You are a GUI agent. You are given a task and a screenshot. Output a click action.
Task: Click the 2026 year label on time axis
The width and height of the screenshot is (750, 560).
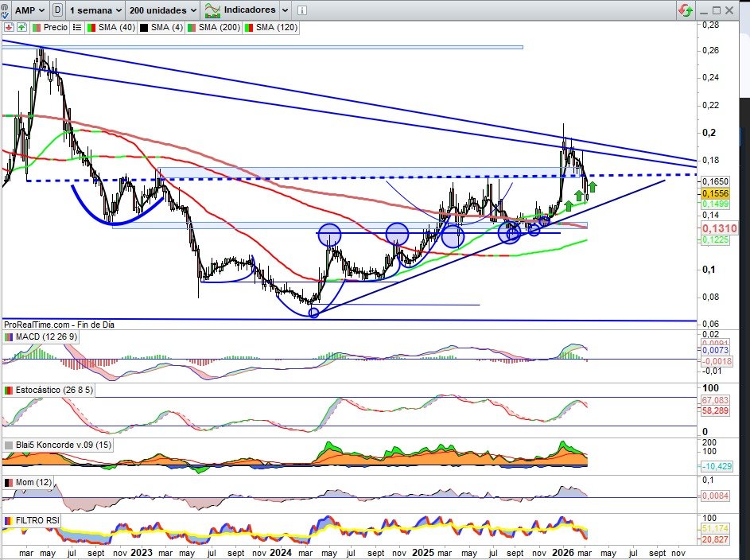(x=563, y=553)
